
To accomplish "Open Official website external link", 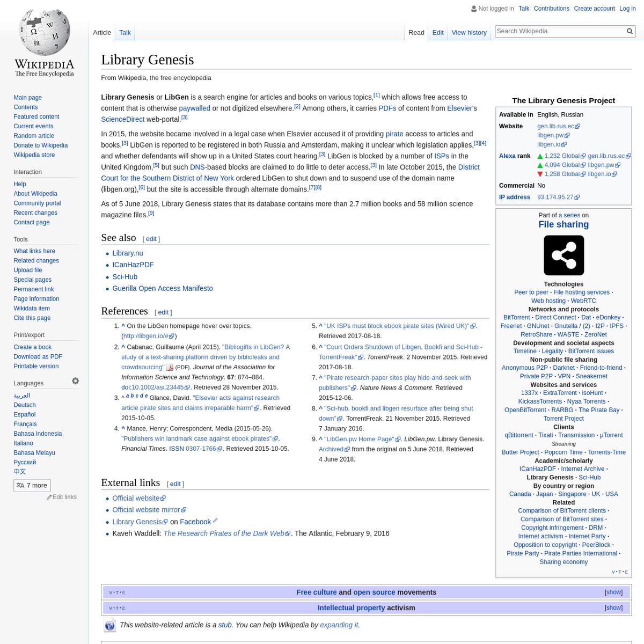I will coord(138,498).
